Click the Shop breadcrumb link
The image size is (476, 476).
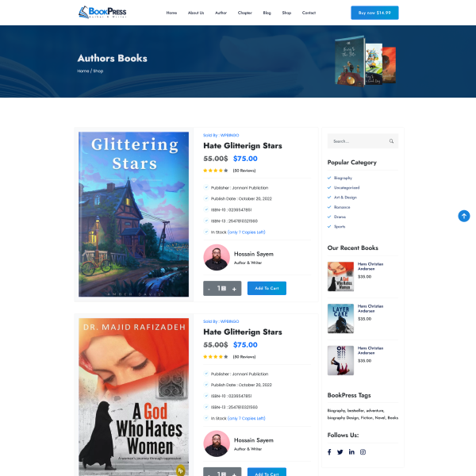coord(98,71)
